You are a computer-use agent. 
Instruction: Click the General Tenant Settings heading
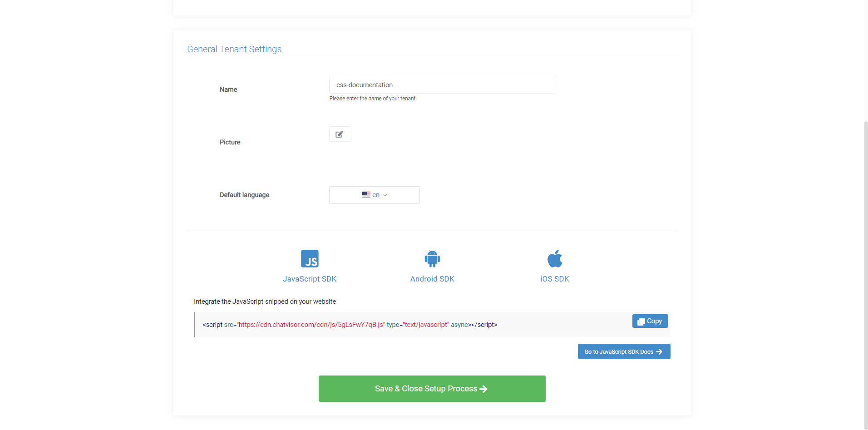pos(234,49)
